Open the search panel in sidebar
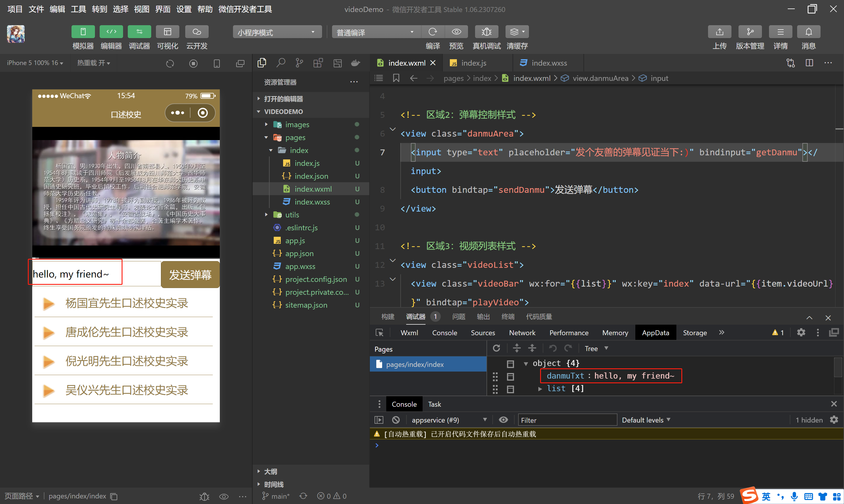Screen dimensions: 844x504 280,63
